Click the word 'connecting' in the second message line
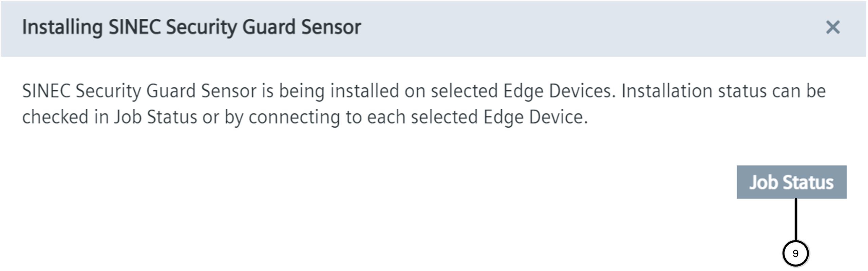868x271 pixels. (294, 117)
